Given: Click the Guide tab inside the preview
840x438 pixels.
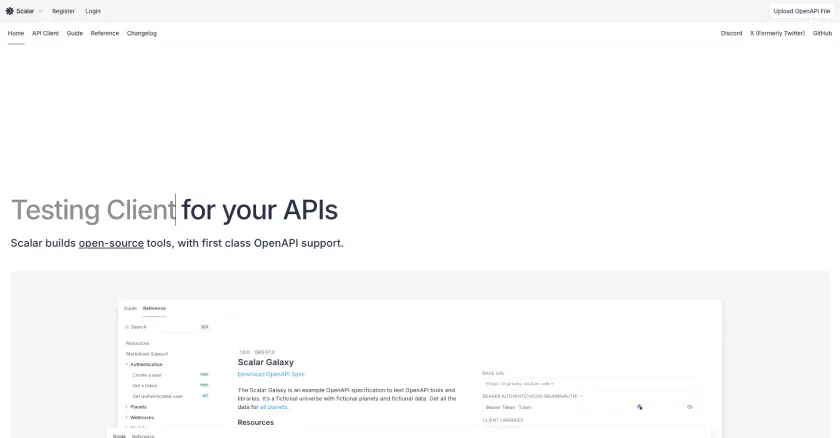Looking at the screenshot, I should 130,308.
